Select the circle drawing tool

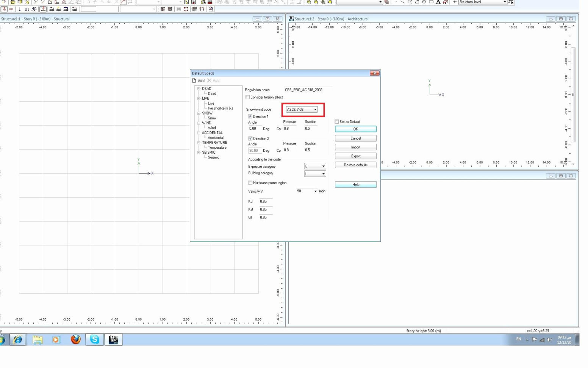click(x=424, y=2)
